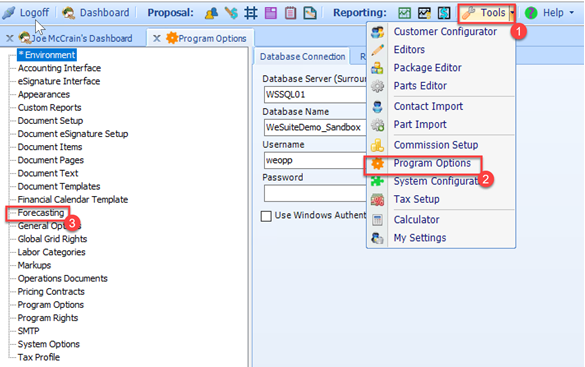Click the clipboard icon in Proposal
The height and width of the screenshot is (367, 585).
coord(290,13)
